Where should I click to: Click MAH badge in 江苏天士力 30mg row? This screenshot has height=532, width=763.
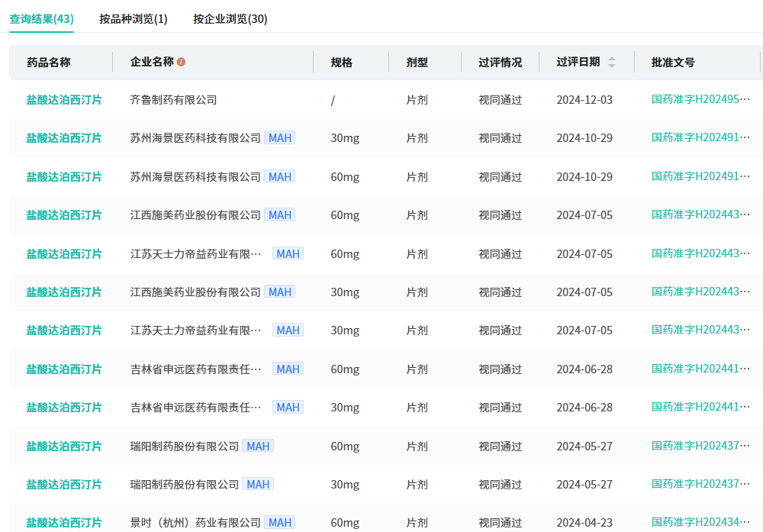pos(288,330)
